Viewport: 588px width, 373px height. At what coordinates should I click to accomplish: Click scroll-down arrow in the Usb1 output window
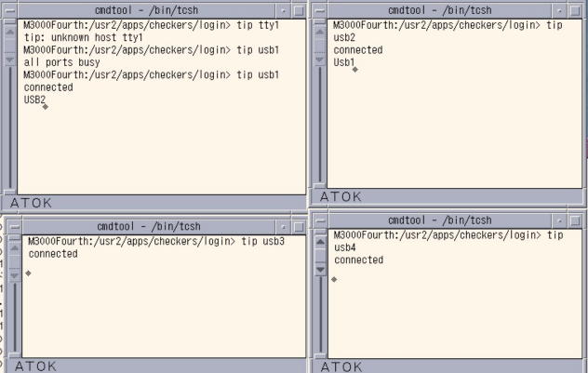tap(319, 60)
